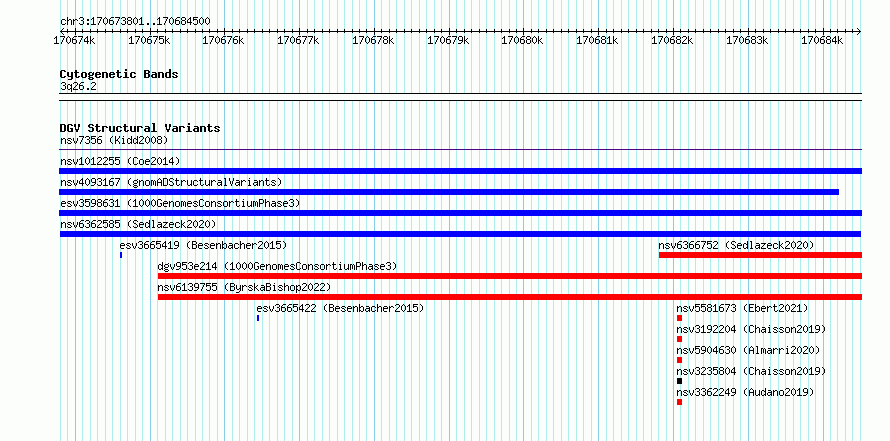Image resolution: width=890 pixels, height=441 pixels.
Task: Click nsv4093167 (gnomADStructuralVariants) label
Action: tap(171, 182)
